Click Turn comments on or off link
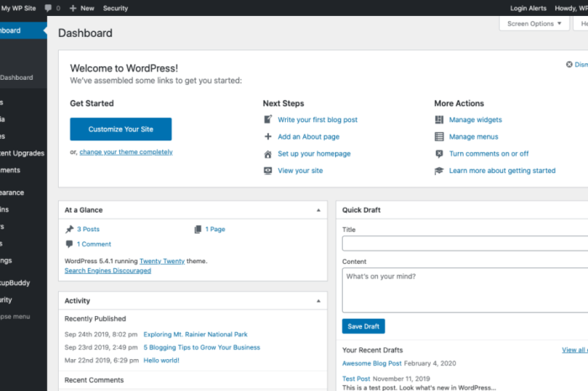 tap(489, 154)
